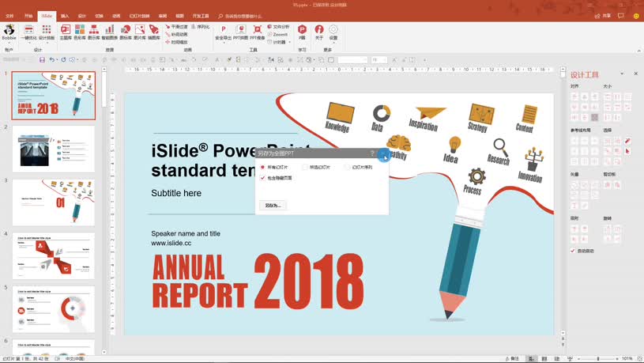Switch to the 开始 Home tab
Screen dimensions: 644x363
point(28,16)
